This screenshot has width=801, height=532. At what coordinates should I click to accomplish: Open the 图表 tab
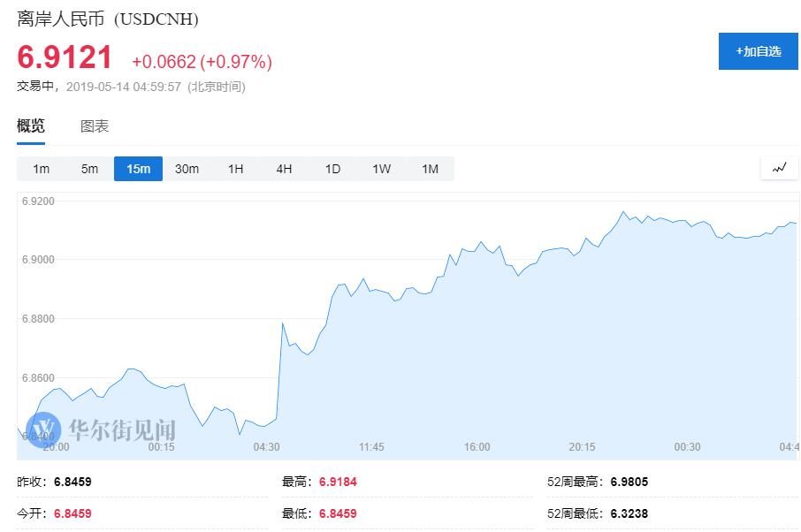(95, 126)
